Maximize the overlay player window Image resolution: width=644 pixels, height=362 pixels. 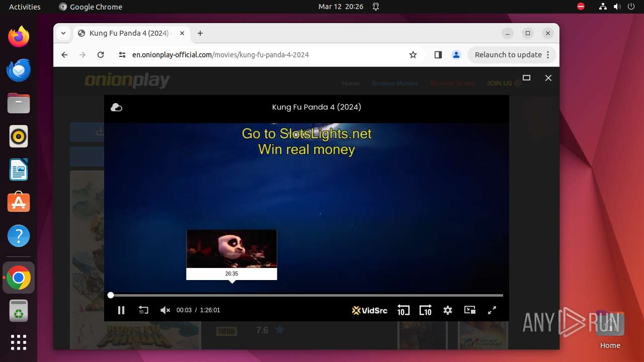[527, 77]
